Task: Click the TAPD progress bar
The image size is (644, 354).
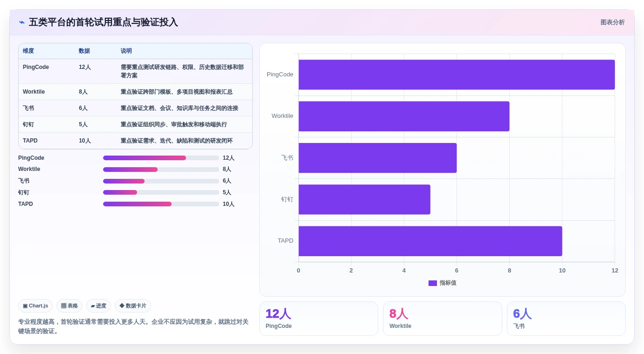Action: pos(161,204)
